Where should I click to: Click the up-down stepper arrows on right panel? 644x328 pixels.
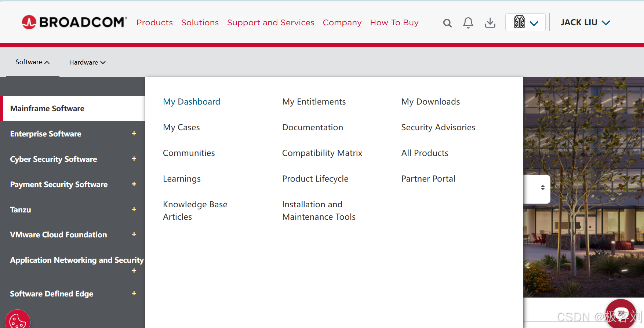click(x=543, y=187)
